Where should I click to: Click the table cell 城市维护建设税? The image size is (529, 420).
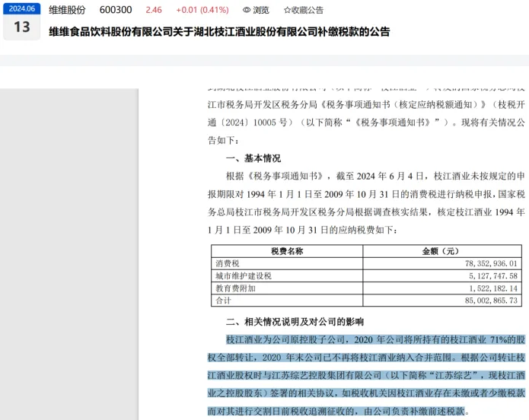tap(287, 276)
